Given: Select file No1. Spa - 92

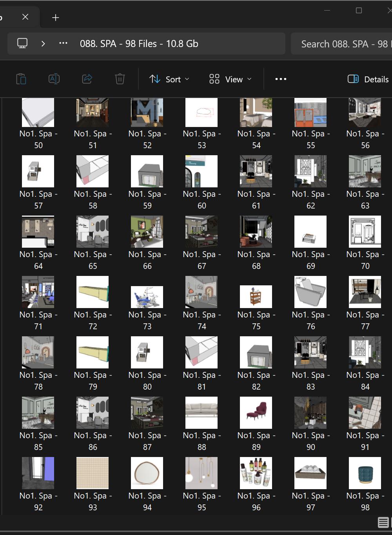Looking at the screenshot, I should point(38,485).
